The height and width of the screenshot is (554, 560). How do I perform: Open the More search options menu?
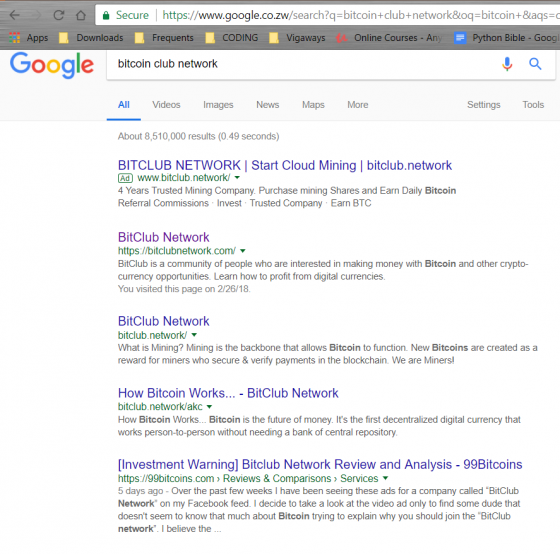tap(358, 105)
